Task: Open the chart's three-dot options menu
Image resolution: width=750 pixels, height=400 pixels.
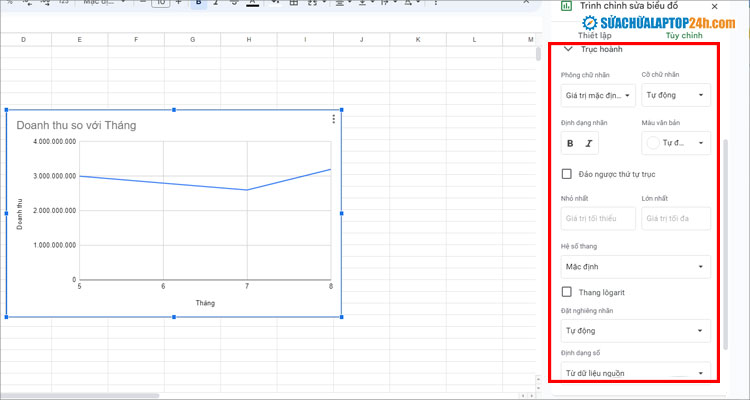Action: click(334, 120)
